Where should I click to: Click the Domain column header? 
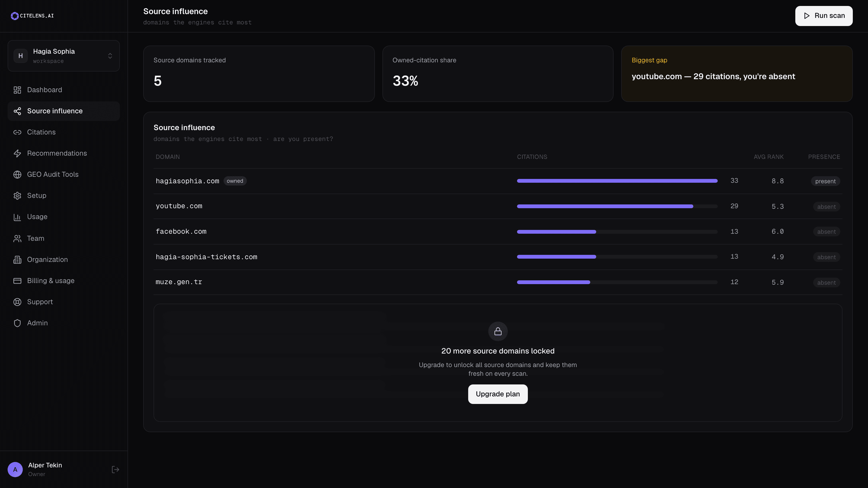click(167, 157)
